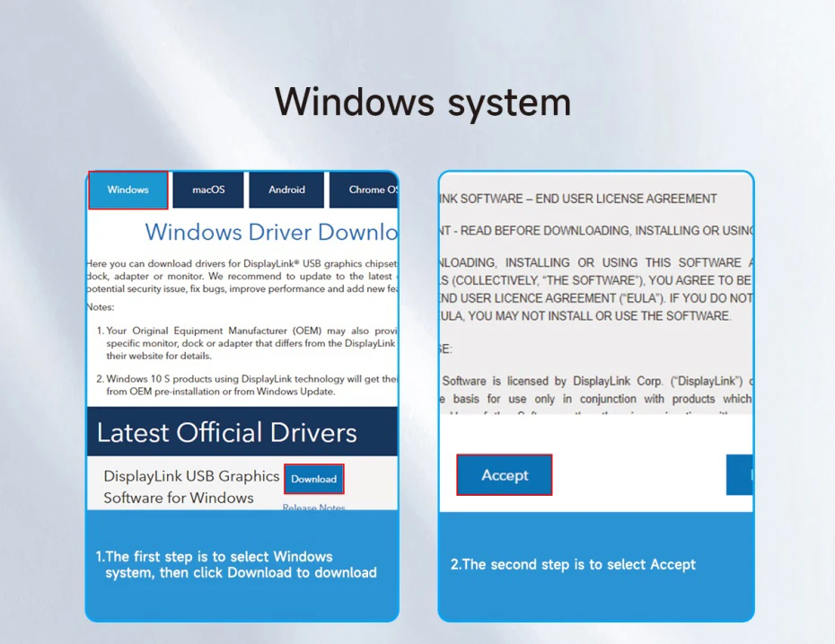
Task: Click note 2 about Windows 10 S products
Action: [x=250, y=384]
